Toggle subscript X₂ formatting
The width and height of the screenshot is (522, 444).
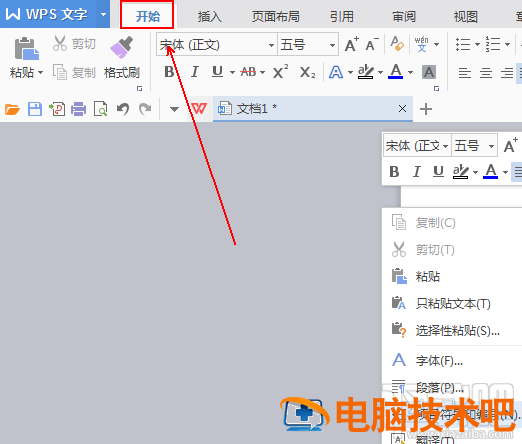[307, 72]
